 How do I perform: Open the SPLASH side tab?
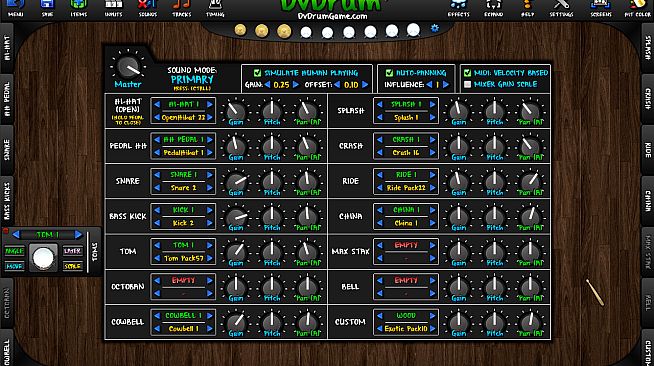tap(648, 47)
